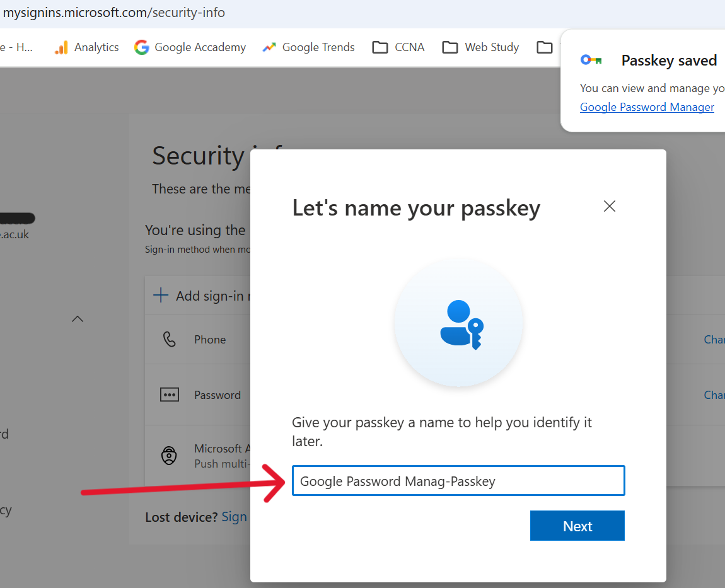Click the Next button
The image size is (725, 588).
tap(577, 526)
